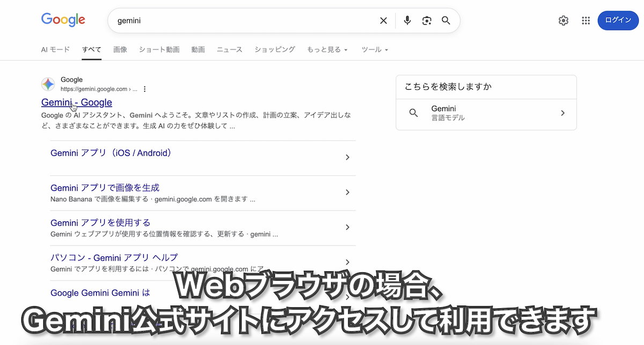Start voice search with microphone icon

point(407,20)
